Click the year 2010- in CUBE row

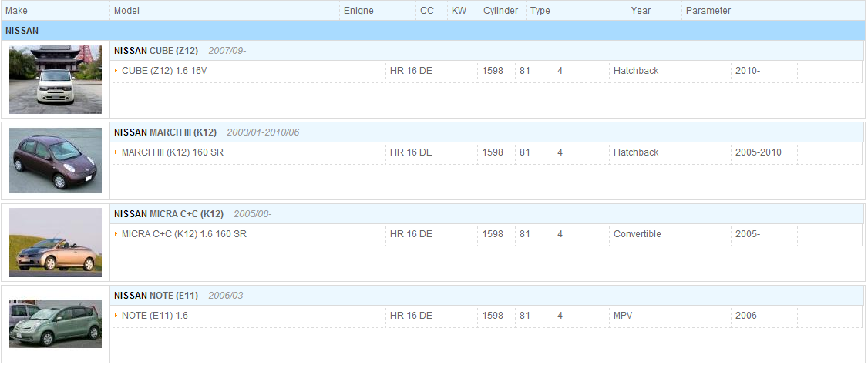[x=748, y=71]
